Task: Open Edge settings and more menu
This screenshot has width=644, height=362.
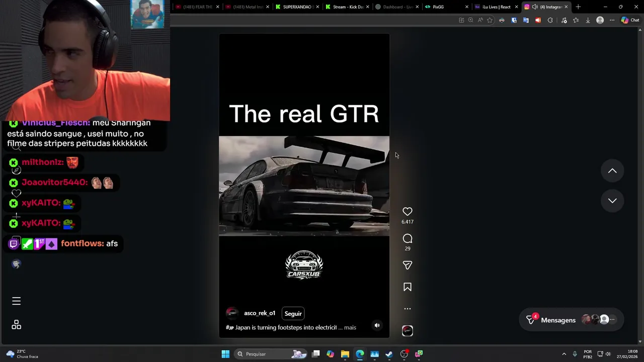Action: (612, 20)
